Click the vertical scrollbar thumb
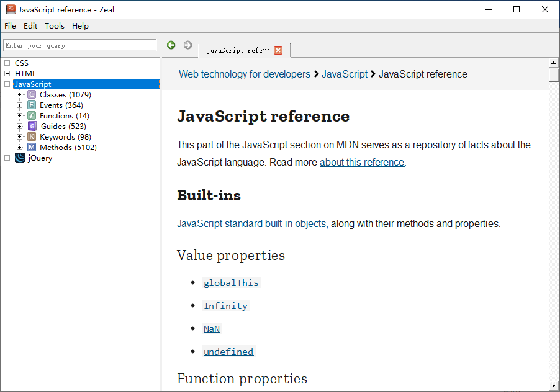This screenshot has height=392, width=560. pyautogui.click(x=554, y=75)
